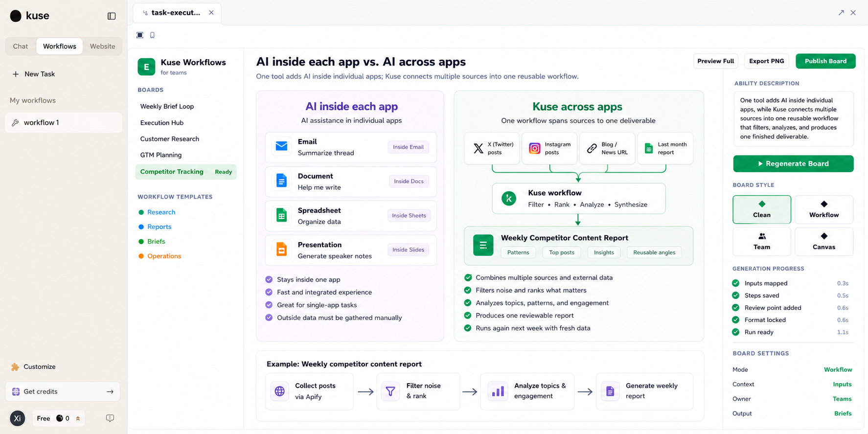This screenshot has height=434, width=868.
Task: Click the Blog / News URL link icon
Action: [592, 148]
